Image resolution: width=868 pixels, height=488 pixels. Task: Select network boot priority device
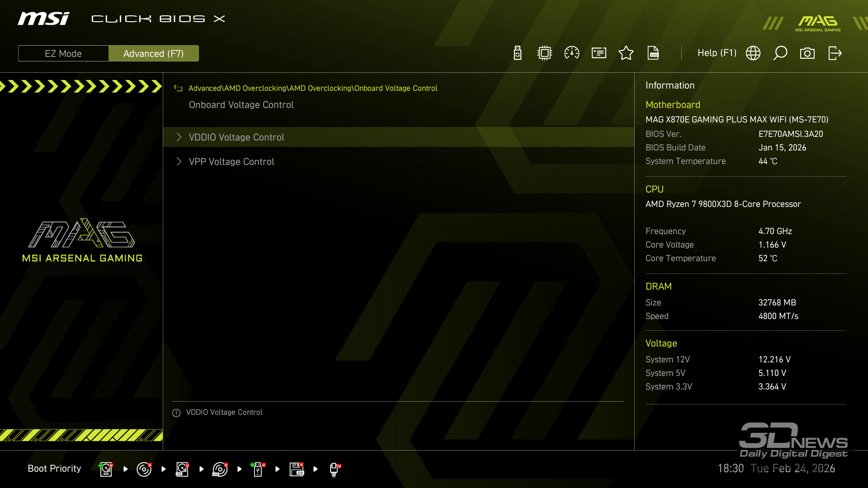pyautogui.click(x=334, y=469)
